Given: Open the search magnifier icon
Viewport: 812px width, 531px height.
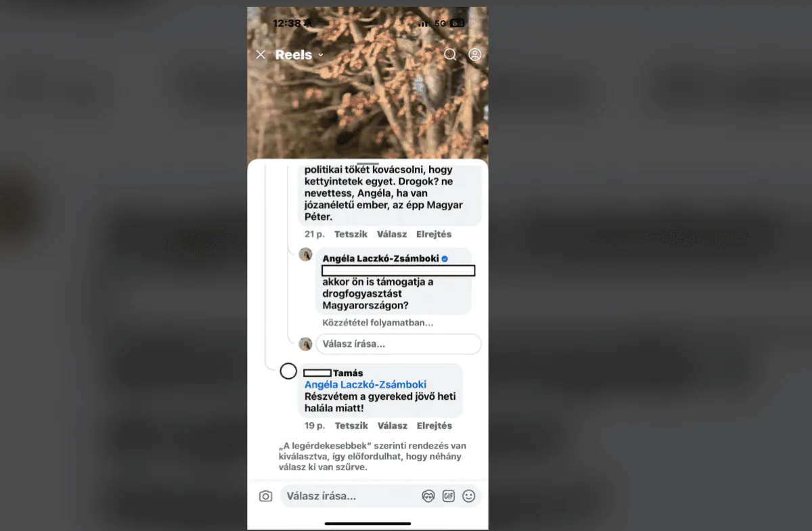Looking at the screenshot, I should [x=451, y=55].
